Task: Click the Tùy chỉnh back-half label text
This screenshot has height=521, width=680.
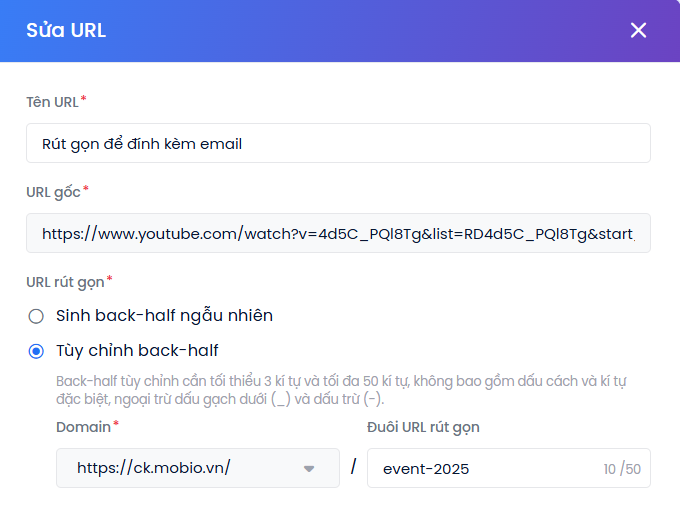Action: point(137,351)
